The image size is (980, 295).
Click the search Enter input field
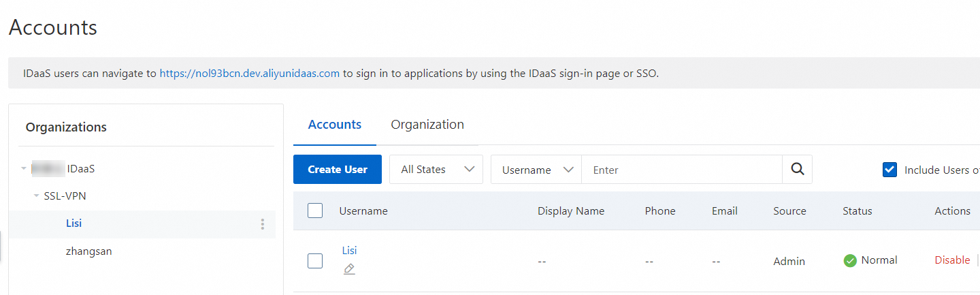[681, 170]
